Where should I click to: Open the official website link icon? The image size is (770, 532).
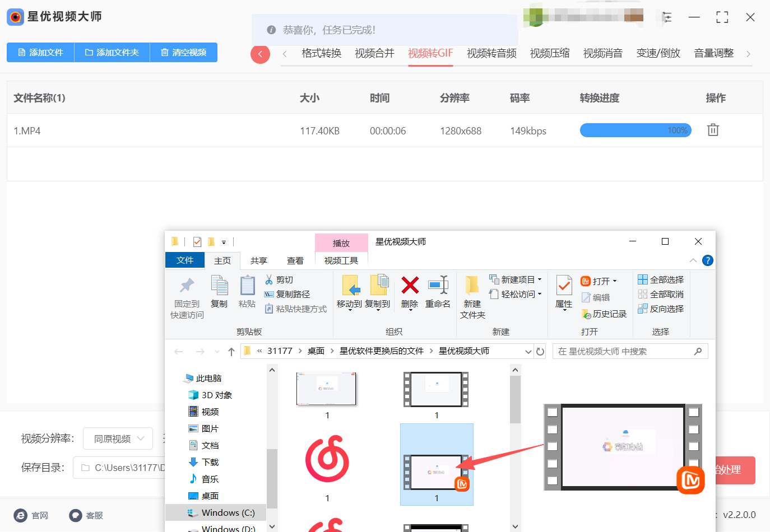(x=21, y=515)
